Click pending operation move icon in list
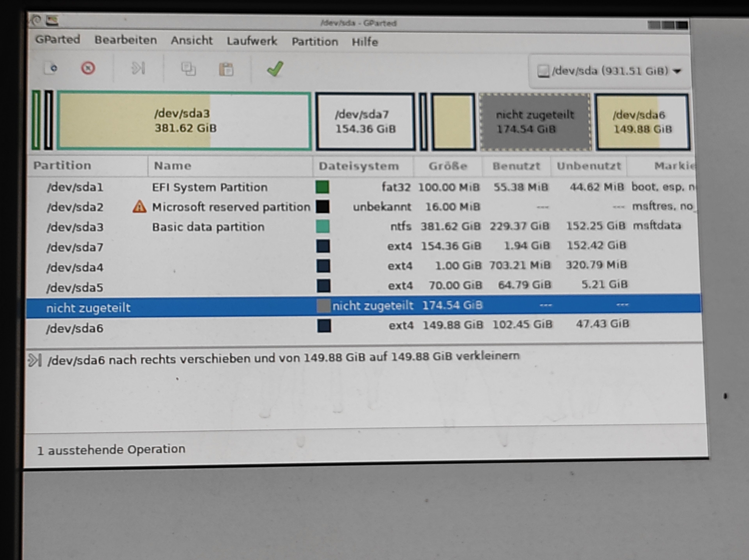The image size is (749, 560). coord(35,360)
